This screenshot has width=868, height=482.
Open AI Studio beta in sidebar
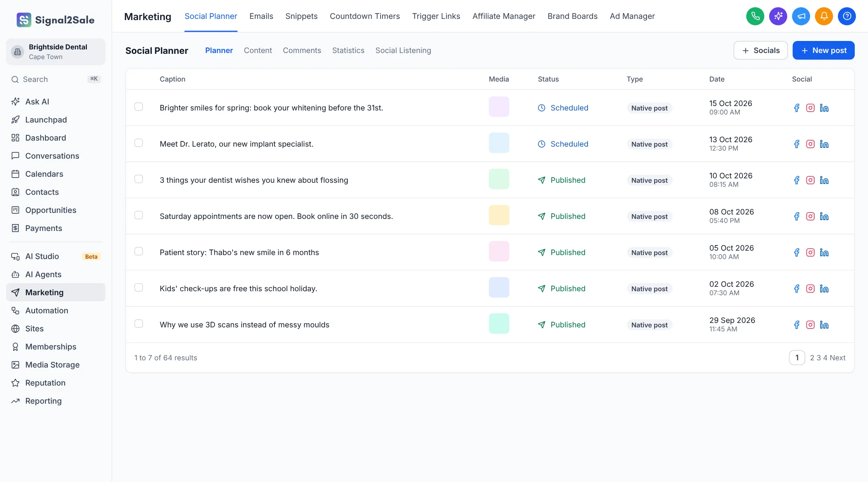click(x=55, y=256)
